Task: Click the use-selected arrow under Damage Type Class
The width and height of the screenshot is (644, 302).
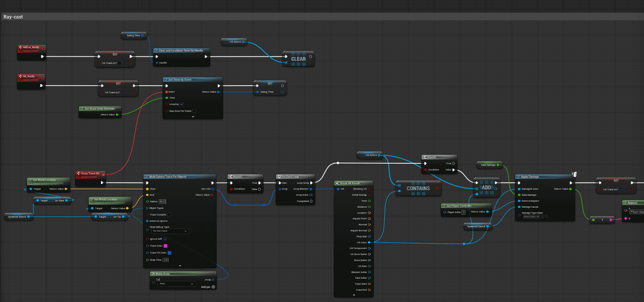Action: click(x=543, y=217)
